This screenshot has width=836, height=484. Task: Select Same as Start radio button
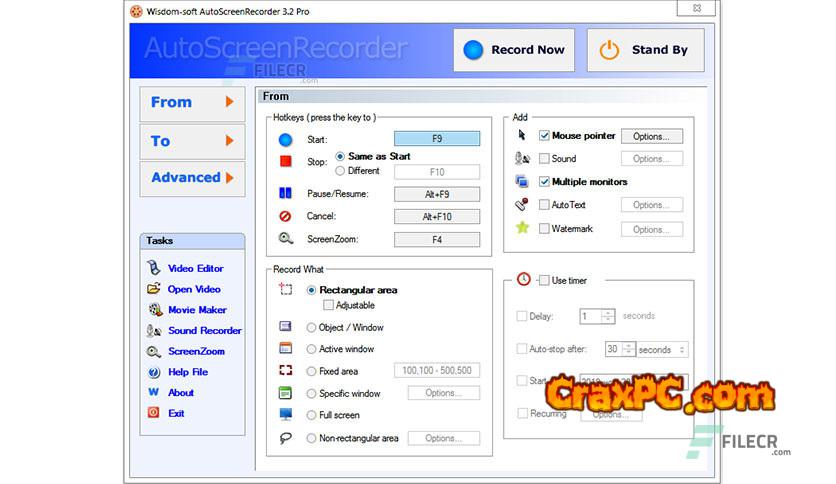pos(340,156)
